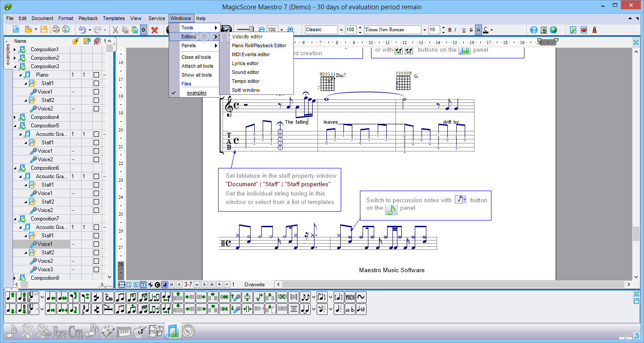Toggle italic text formatting
The height and width of the screenshot is (343, 644).
click(456, 30)
